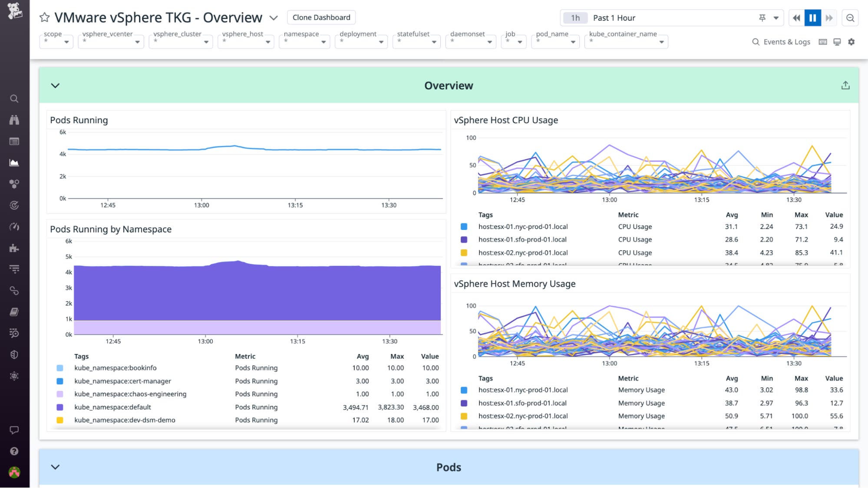Open dashboard settings with the gear icon
The width and height of the screenshot is (868, 488).
click(851, 42)
